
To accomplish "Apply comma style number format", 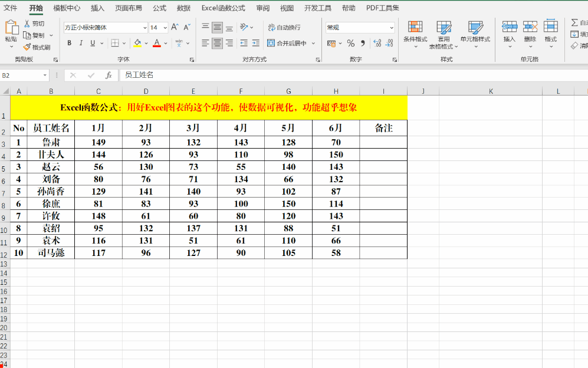I will (363, 43).
